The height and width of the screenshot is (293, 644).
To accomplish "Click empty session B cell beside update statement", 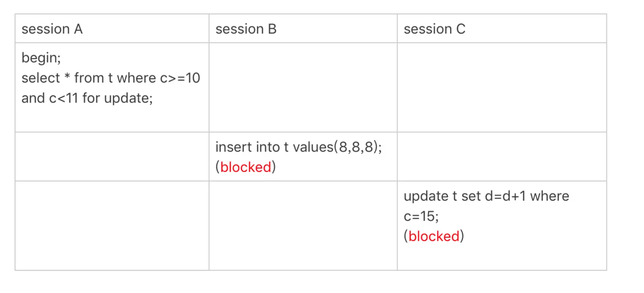I will [x=303, y=225].
